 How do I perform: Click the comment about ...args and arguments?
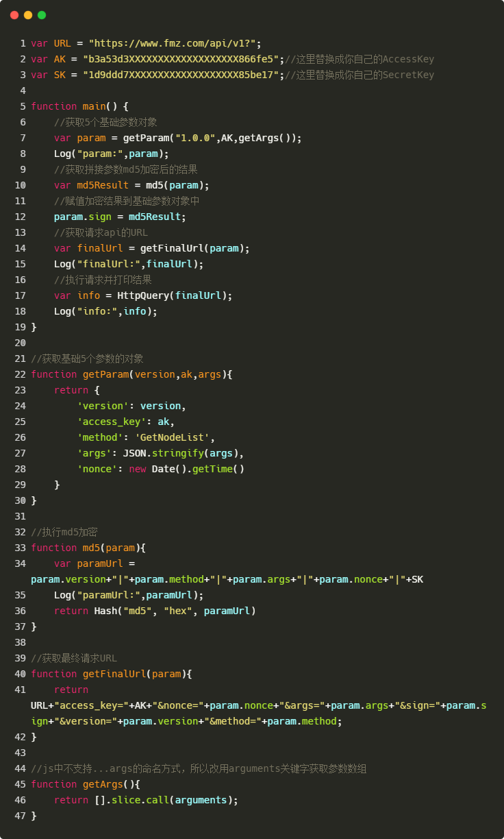pos(199,768)
